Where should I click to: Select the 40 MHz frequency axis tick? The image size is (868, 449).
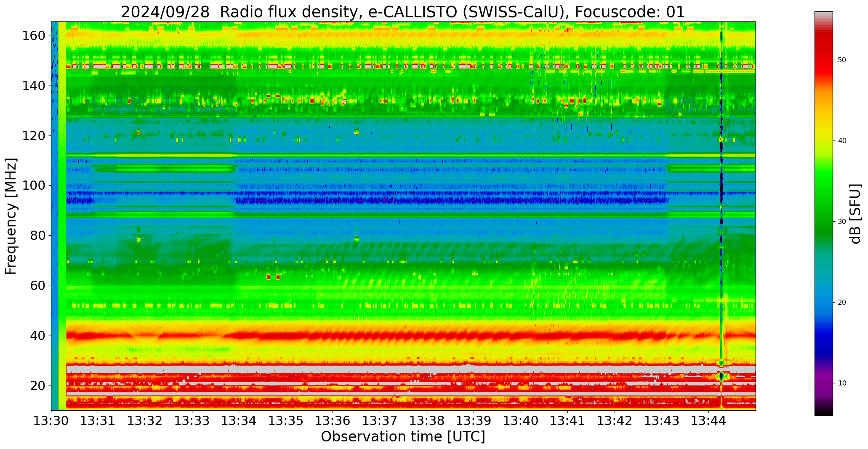click(x=37, y=335)
